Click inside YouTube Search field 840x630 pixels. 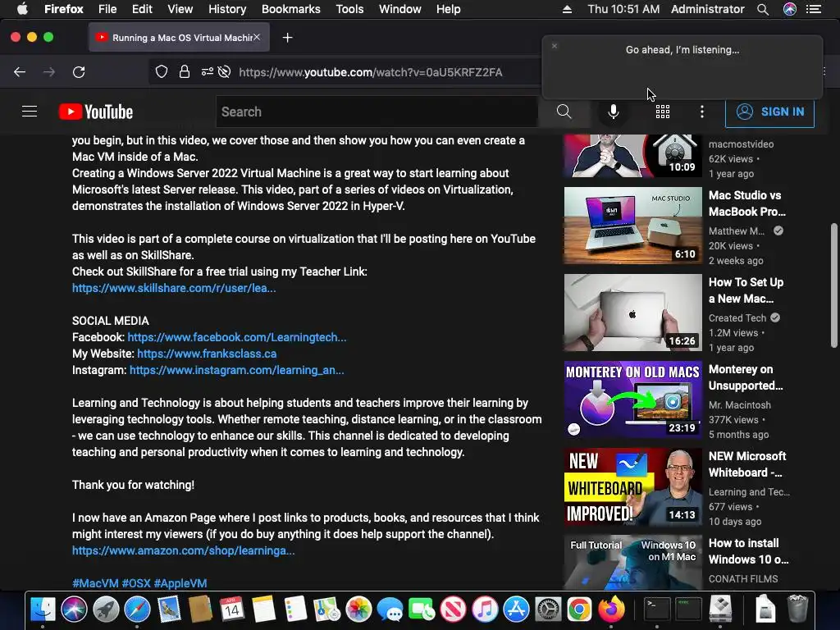pyautogui.click(x=377, y=112)
